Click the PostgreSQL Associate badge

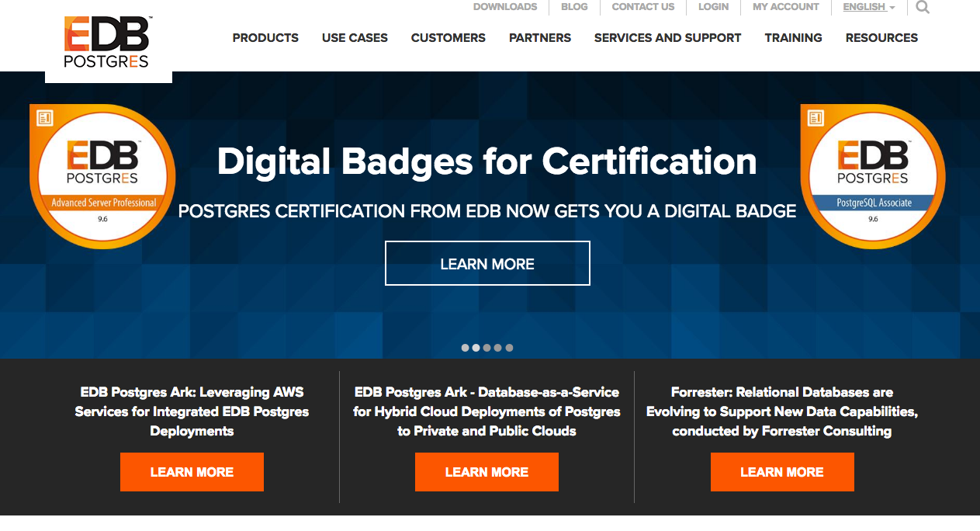[873, 177]
